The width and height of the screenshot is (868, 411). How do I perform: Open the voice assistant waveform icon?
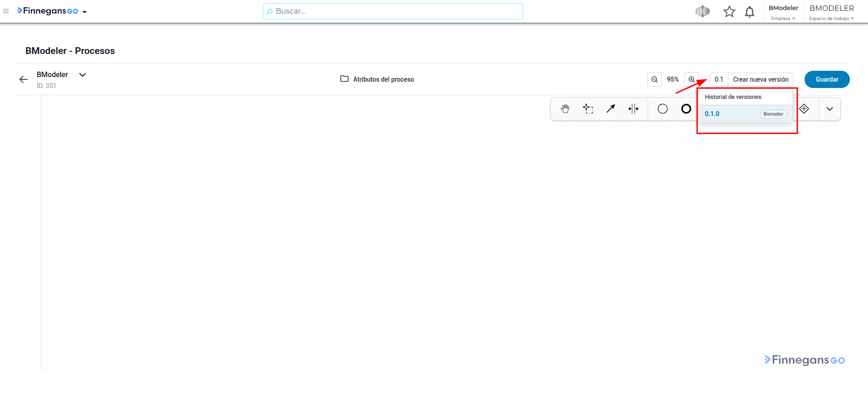tap(703, 11)
